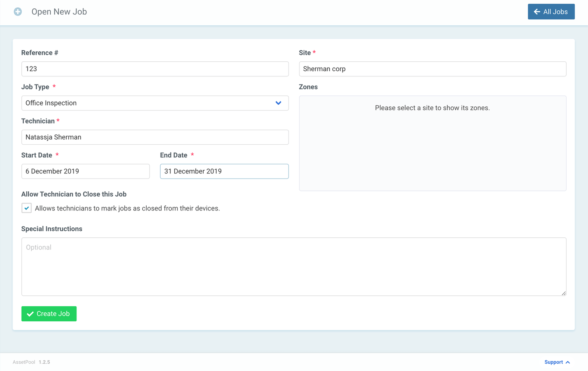Click the 'Zones' heading label

308,87
